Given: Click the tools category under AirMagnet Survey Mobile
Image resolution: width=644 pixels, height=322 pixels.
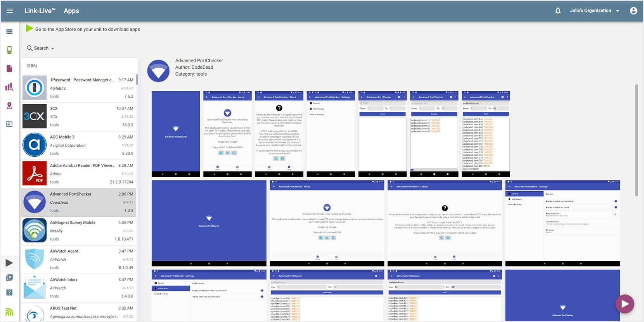Looking at the screenshot, I should (x=54, y=239).
